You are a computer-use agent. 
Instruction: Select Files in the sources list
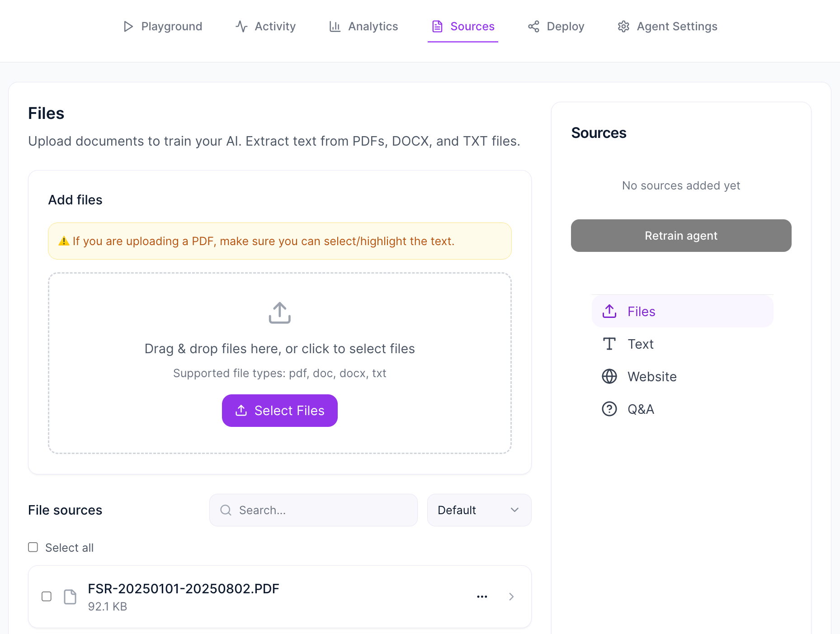(683, 312)
